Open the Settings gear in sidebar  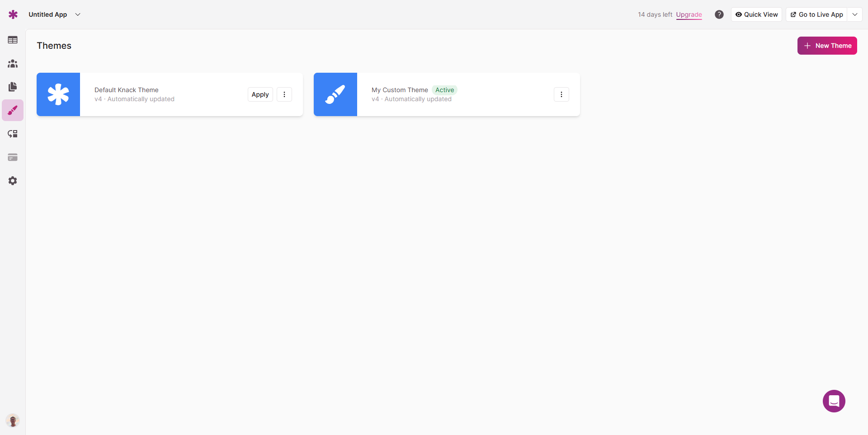(13, 181)
